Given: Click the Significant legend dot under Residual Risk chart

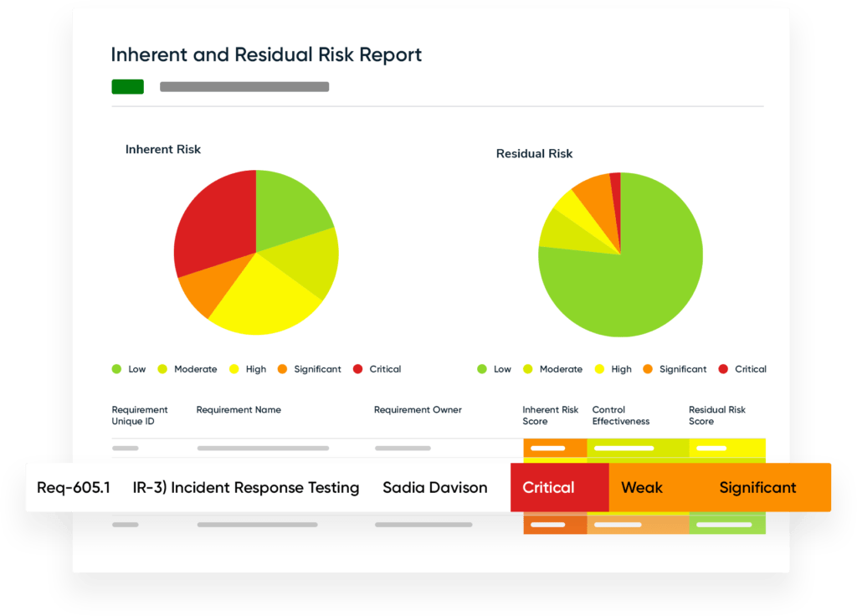Looking at the screenshot, I should pyautogui.click(x=648, y=369).
